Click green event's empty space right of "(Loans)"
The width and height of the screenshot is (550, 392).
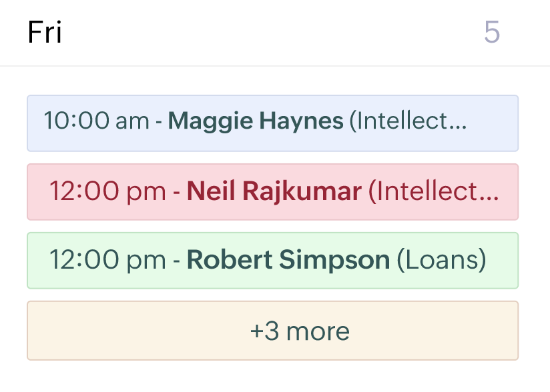click(502, 261)
